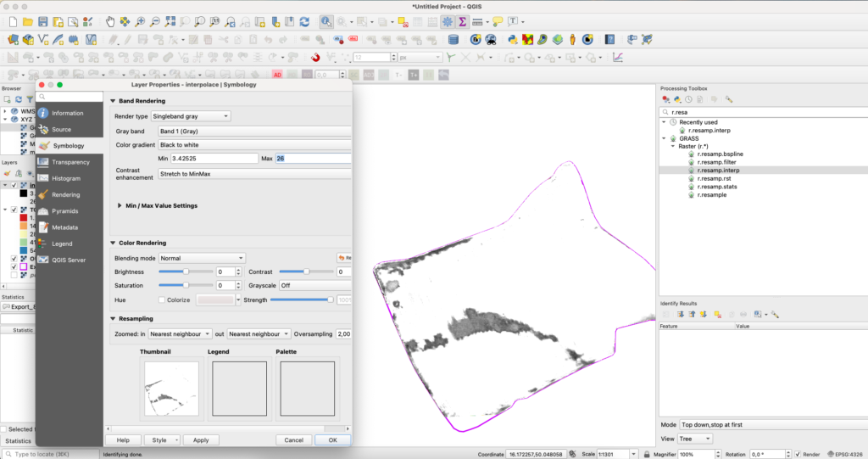Enable the Colorize checkbox
Screen dimensions: 868x459
(163, 299)
